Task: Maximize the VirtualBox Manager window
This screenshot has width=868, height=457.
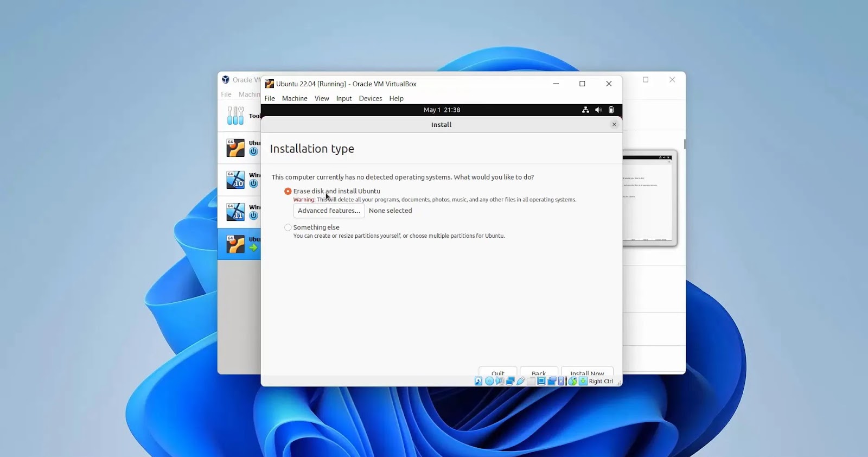Action: (646, 80)
